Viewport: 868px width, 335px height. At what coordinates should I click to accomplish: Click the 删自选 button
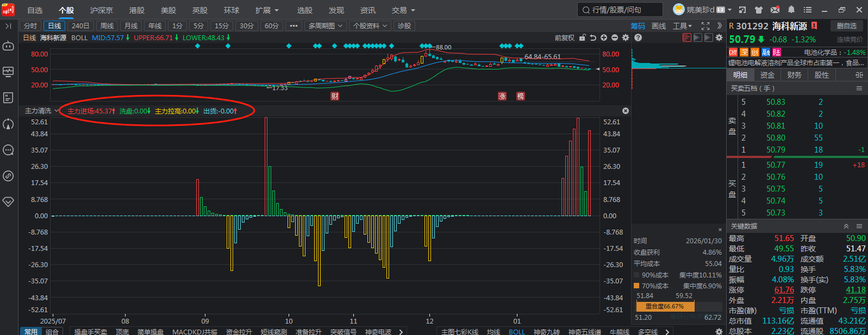[x=847, y=26]
